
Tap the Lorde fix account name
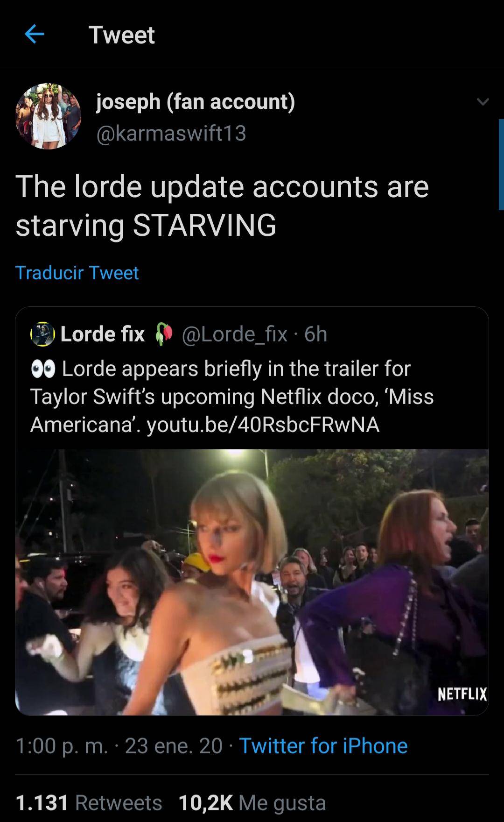[x=102, y=334]
